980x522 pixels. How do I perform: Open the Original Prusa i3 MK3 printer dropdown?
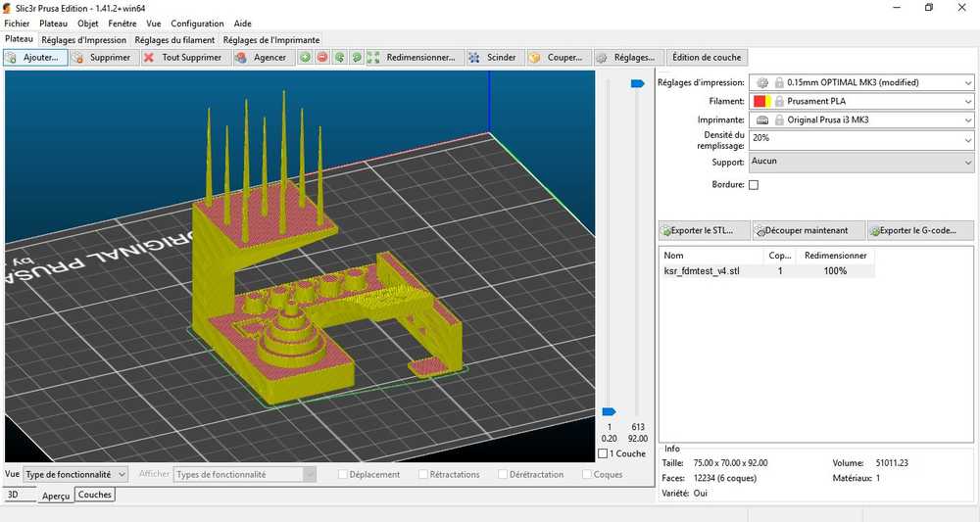pos(861,119)
